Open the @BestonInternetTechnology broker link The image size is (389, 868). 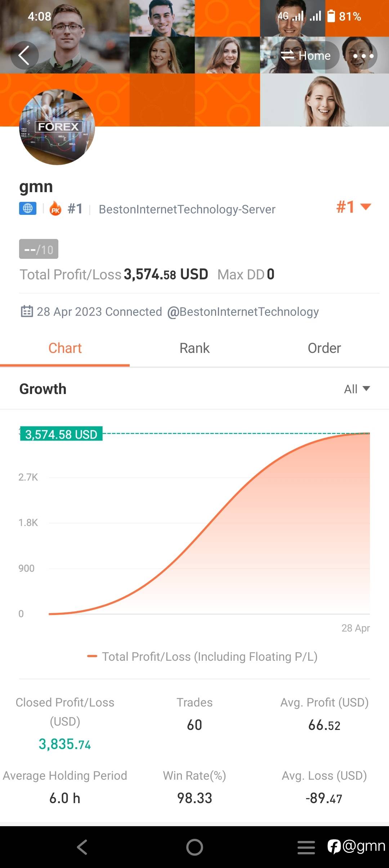(x=243, y=311)
